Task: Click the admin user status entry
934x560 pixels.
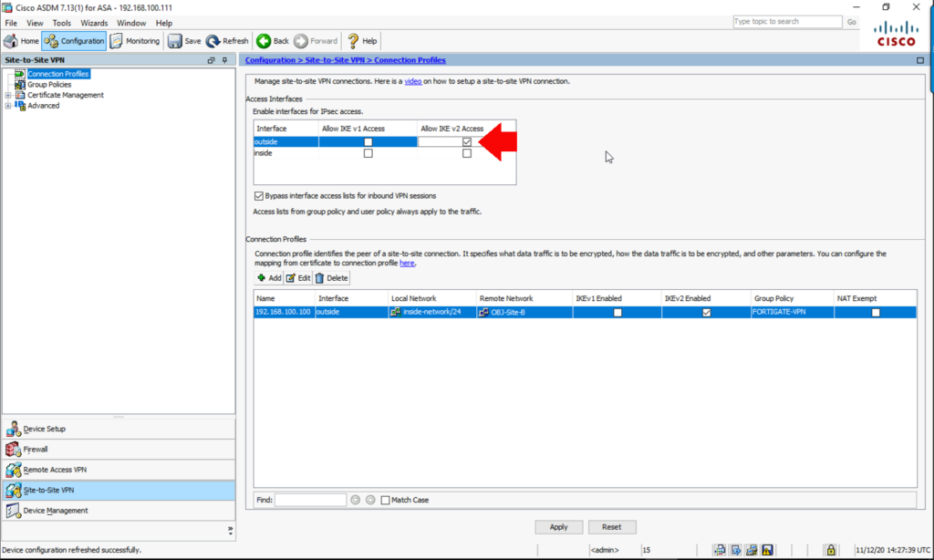Action: [x=605, y=550]
